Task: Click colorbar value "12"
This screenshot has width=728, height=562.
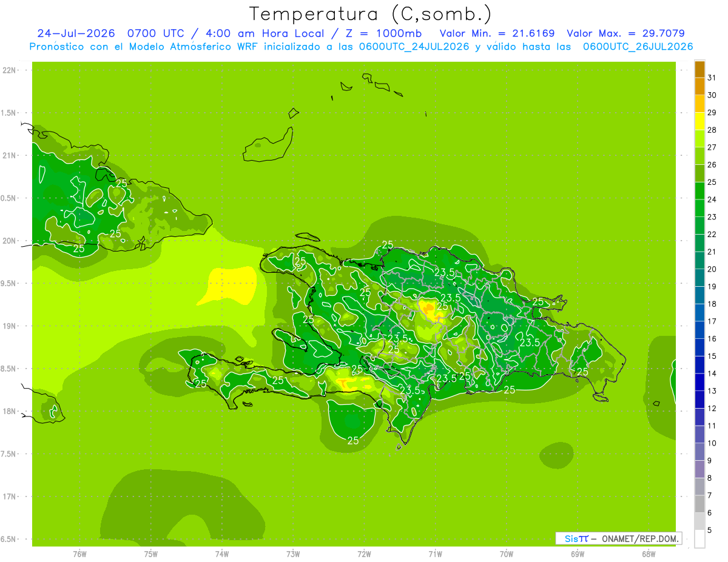Action: coord(712,409)
